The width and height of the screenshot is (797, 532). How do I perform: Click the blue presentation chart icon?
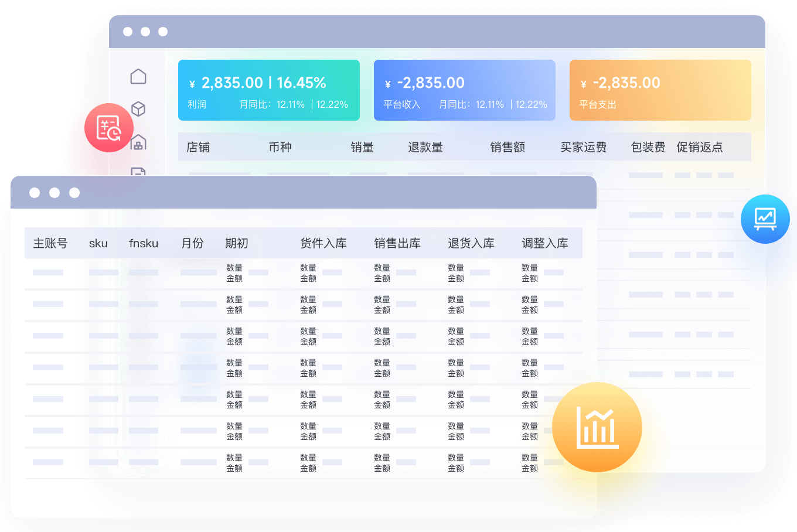click(765, 219)
